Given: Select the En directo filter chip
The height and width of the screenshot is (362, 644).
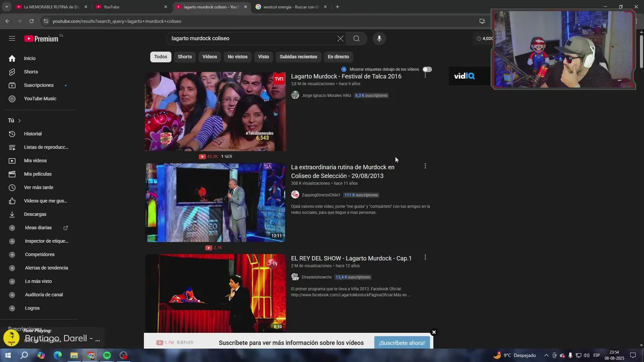Looking at the screenshot, I should pos(338,57).
